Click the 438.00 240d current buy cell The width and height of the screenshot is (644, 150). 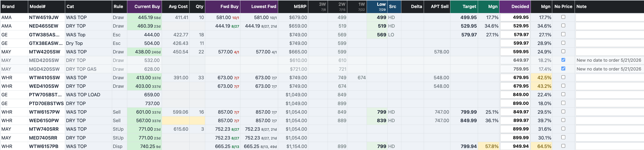pos(144,52)
